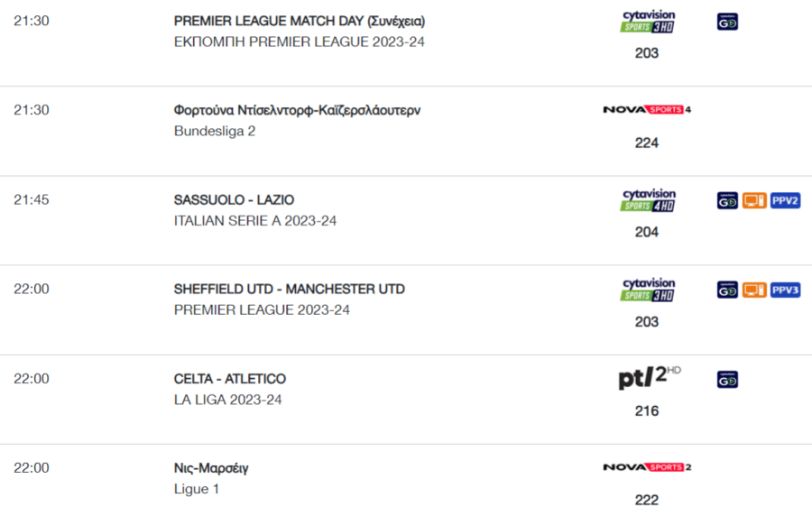Open the SASSUOLO - LAZIO match title
812x516 pixels.
tap(234, 199)
